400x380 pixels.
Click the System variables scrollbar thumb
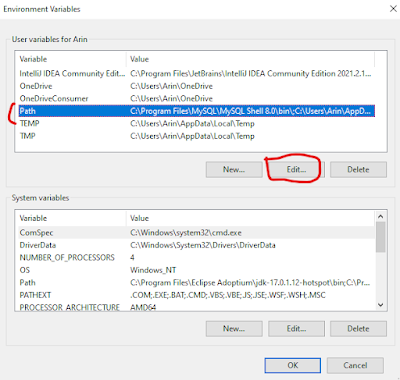381,237
